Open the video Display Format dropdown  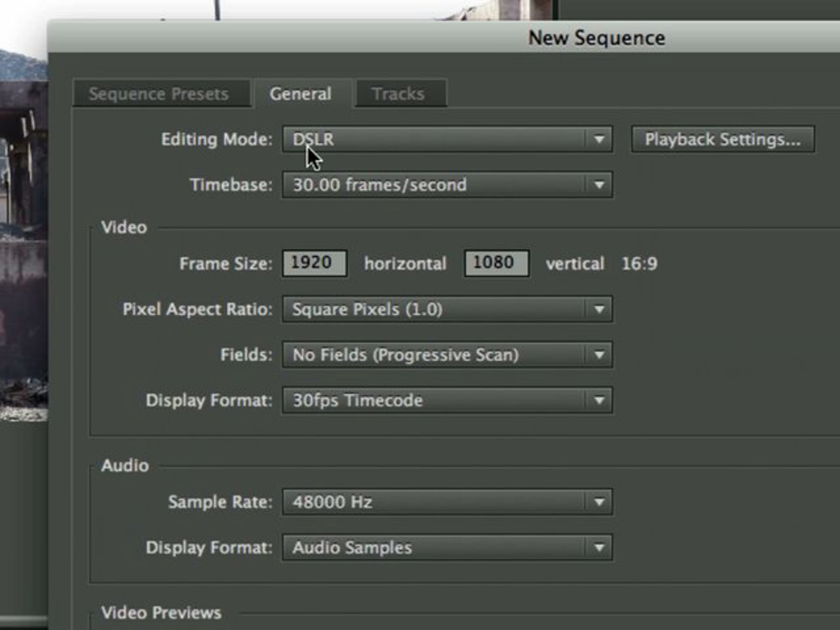447,400
